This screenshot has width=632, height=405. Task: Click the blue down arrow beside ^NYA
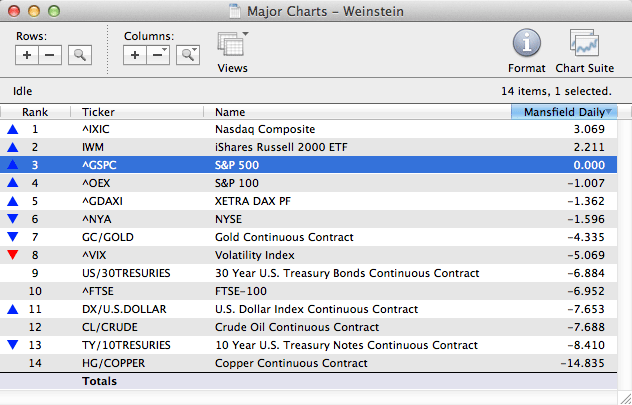point(12,219)
